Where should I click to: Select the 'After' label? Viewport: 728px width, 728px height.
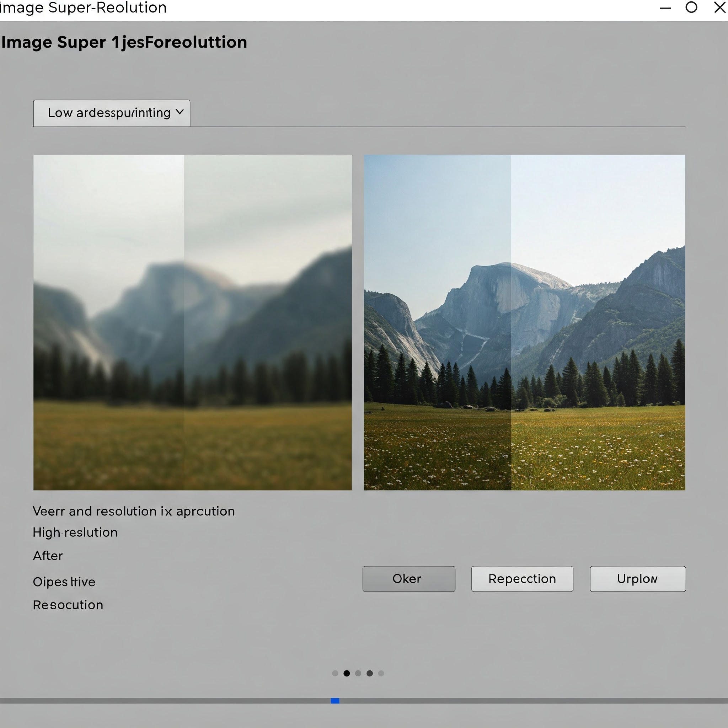pos(48,556)
